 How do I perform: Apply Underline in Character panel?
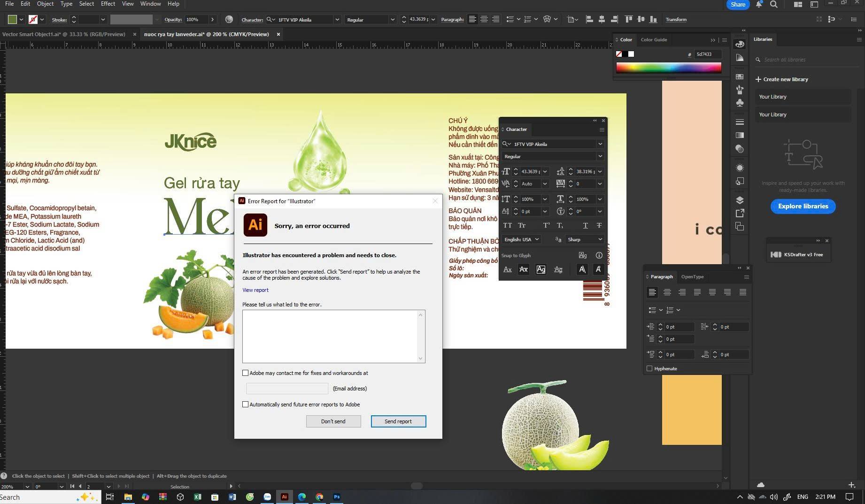pyautogui.click(x=585, y=225)
